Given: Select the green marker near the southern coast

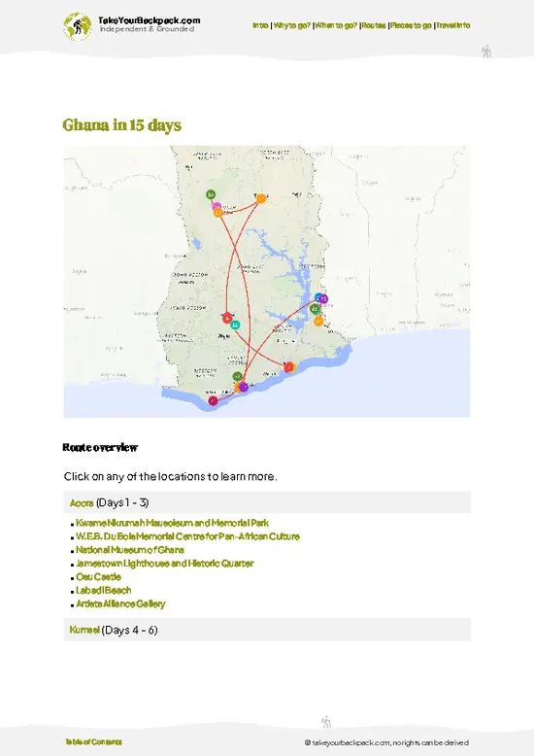Looking at the screenshot, I should tap(237, 376).
